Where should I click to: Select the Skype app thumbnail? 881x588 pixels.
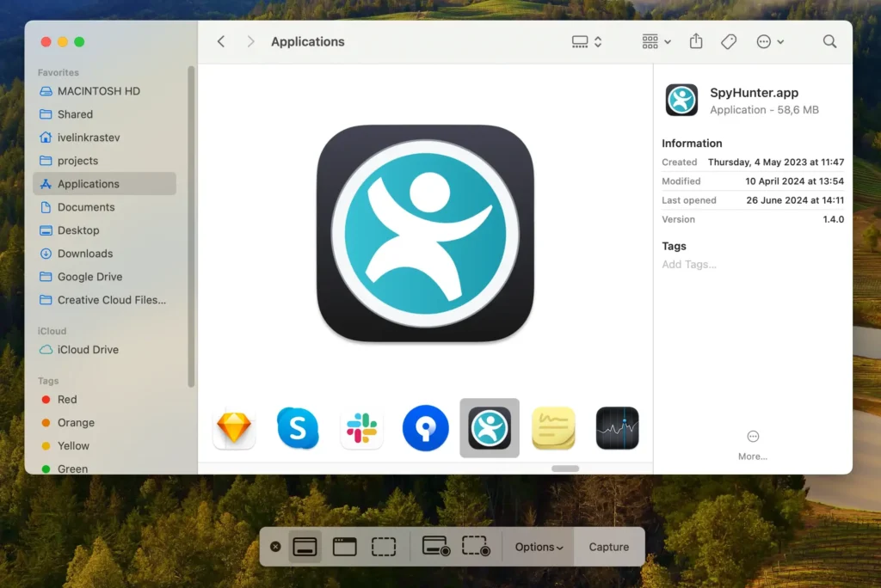[x=298, y=428]
